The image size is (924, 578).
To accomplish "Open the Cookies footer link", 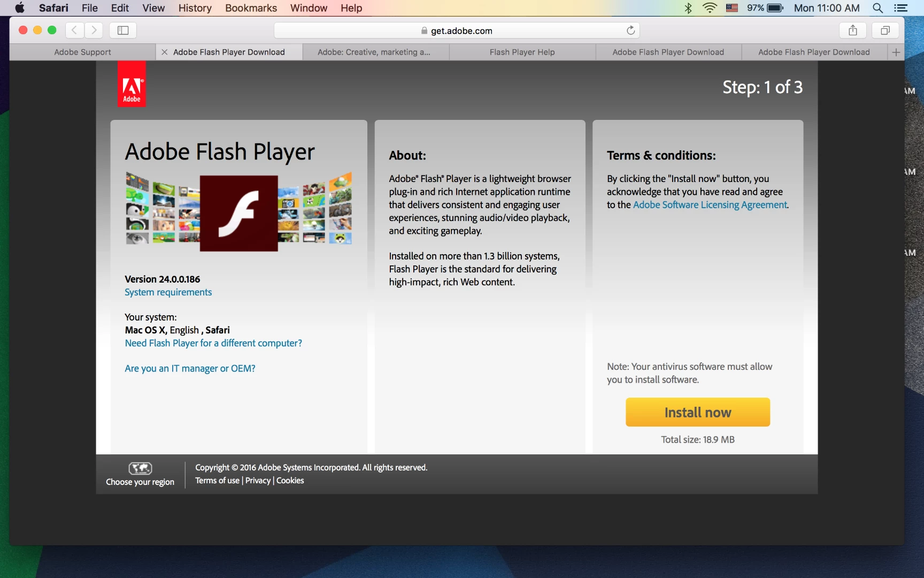I will [290, 481].
